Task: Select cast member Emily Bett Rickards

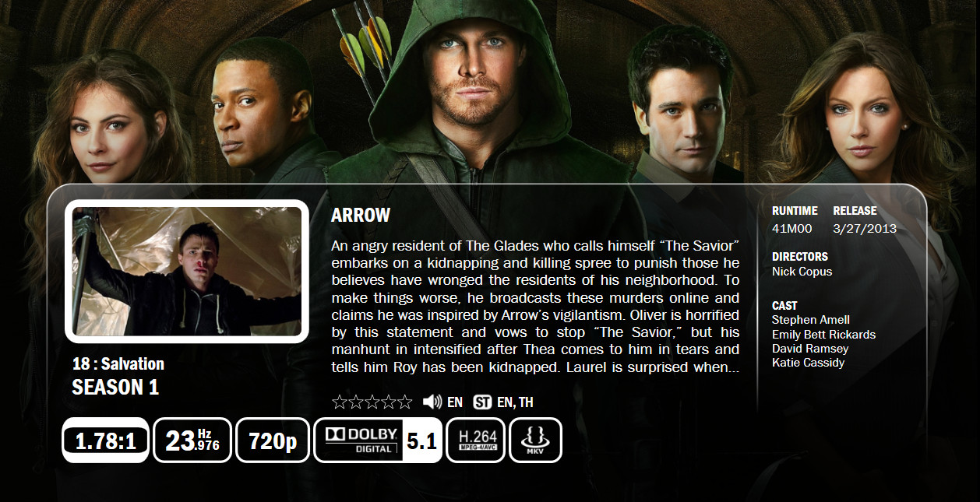Action: 823,335
